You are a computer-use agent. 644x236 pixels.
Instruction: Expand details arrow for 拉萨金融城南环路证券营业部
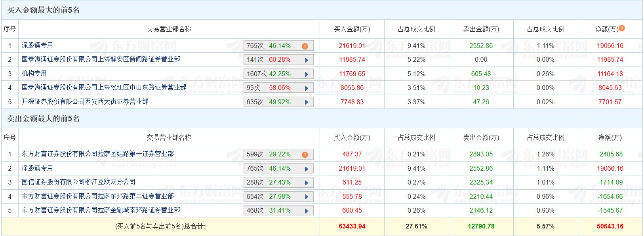(307, 211)
